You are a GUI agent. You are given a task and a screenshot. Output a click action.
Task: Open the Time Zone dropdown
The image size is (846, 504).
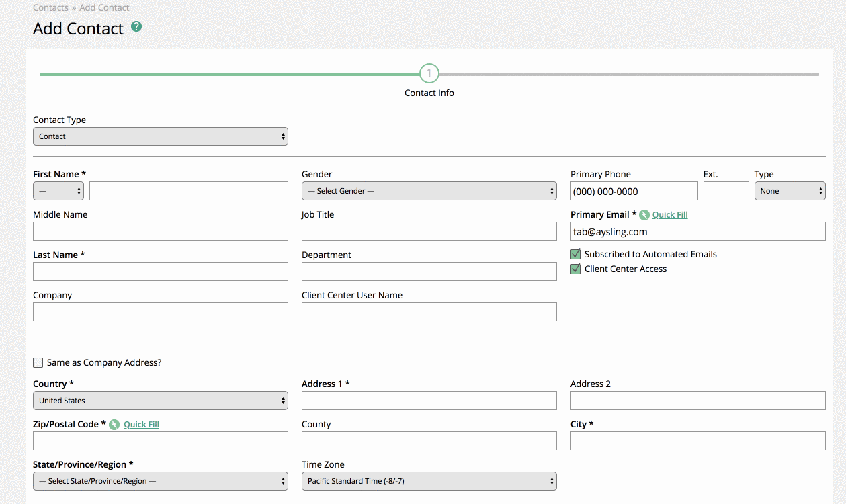[x=429, y=481]
